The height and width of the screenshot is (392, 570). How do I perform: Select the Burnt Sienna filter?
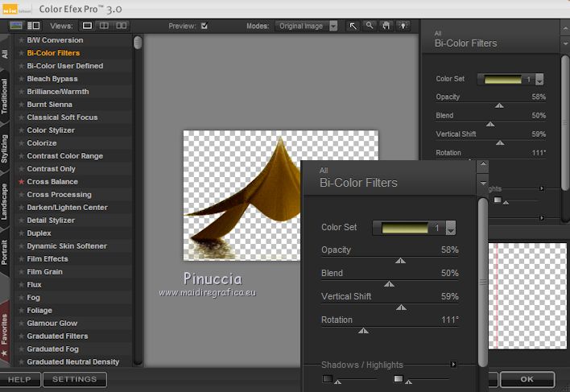tap(49, 105)
